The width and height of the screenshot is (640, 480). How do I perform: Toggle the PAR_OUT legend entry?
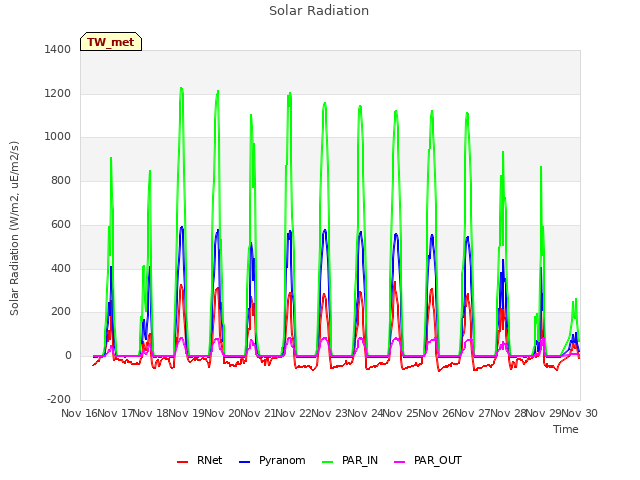428,460
